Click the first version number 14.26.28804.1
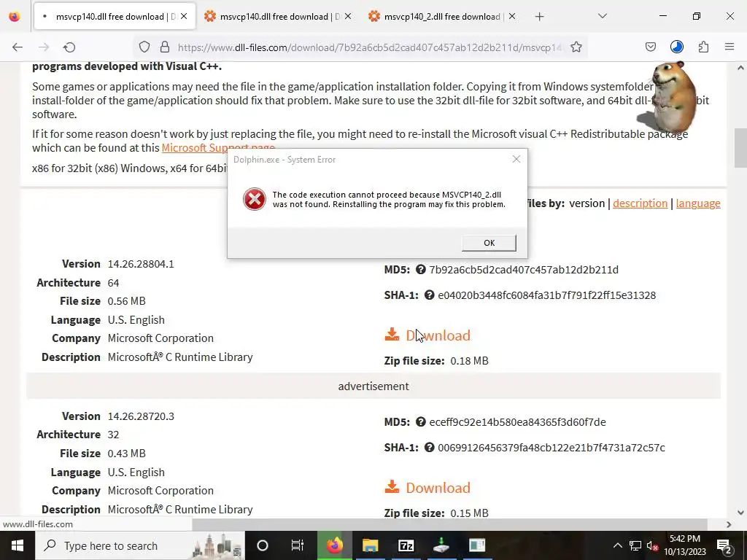 pos(141,264)
